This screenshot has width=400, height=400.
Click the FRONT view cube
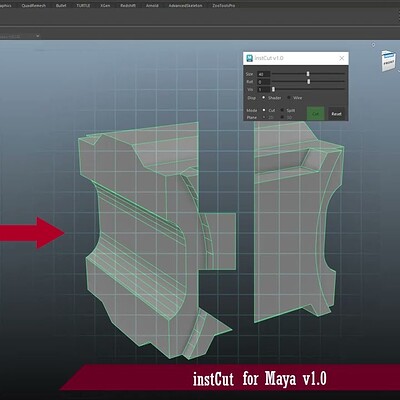tap(388, 61)
